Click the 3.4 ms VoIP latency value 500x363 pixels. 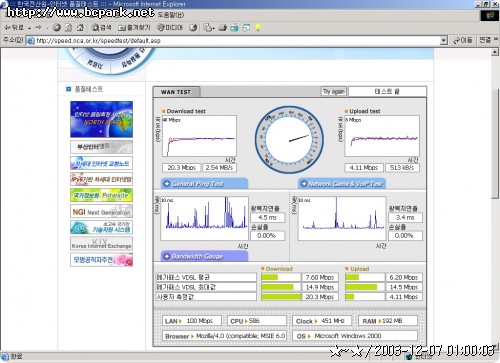pyautogui.click(x=405, y=217)
